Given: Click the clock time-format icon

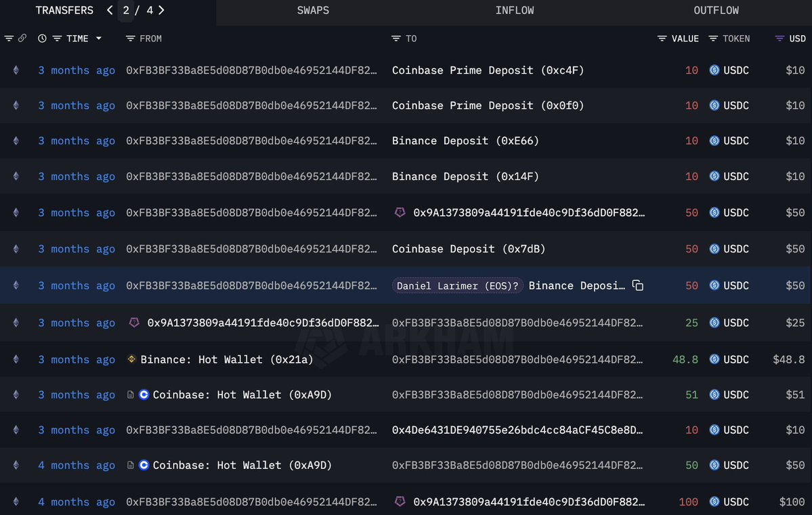Looking at the screenshot, I should pyautogui.click(x=42, y=39).
